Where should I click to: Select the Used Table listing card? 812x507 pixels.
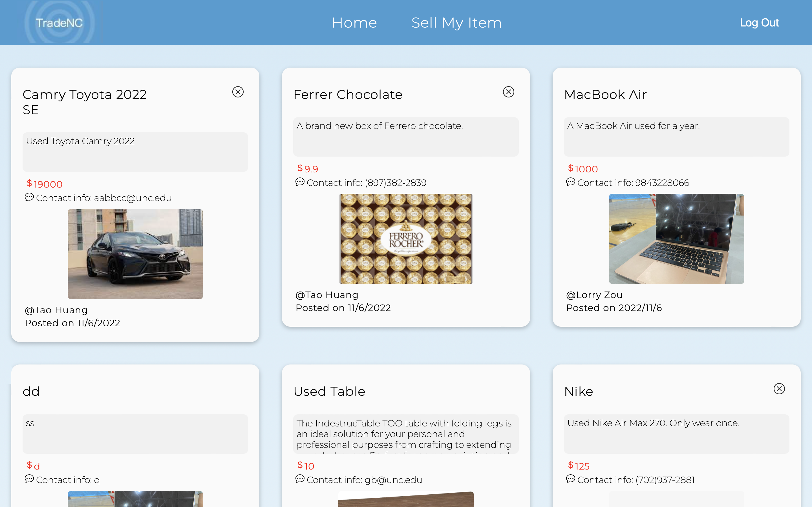pyautogui.click(x=406, y=435)
